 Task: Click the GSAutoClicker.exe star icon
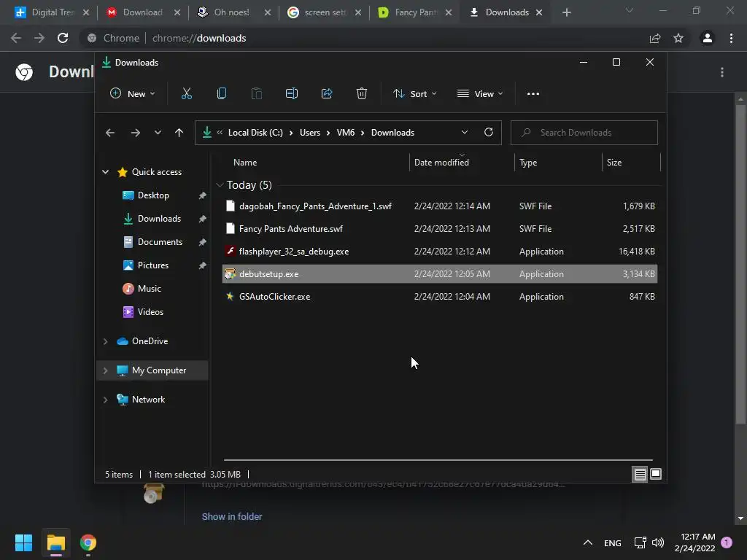230,296
